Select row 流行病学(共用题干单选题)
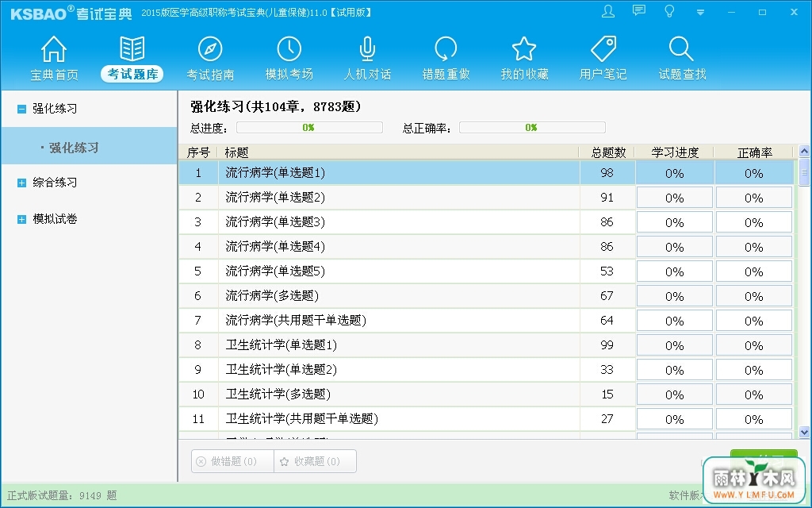The height and width of the screenshot is (508, 812). coord(486,321)
